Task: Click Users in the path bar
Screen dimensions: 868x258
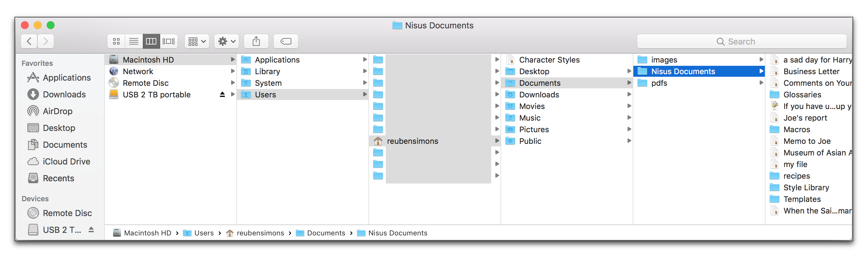Action: (203, 233)
